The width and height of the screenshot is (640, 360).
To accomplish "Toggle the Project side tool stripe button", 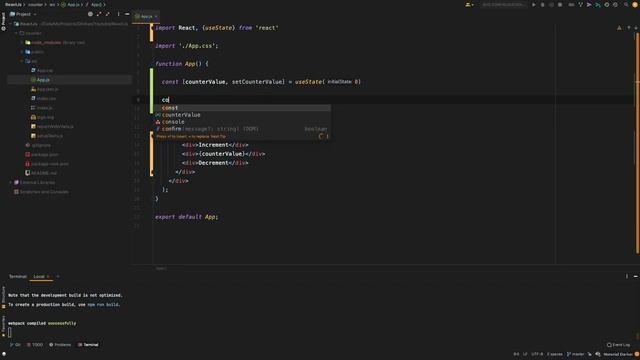I will 3,21.
